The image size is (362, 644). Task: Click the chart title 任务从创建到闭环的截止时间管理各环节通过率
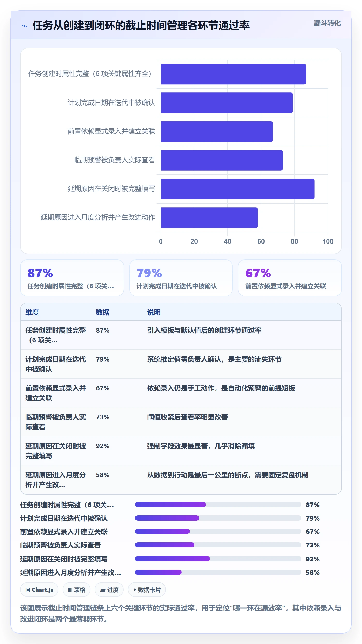(141, 26)
